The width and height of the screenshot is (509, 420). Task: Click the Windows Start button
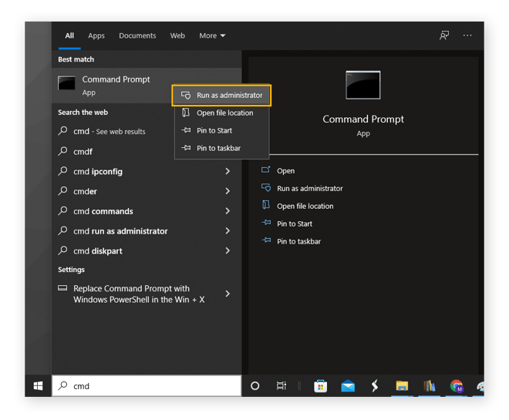pos(38,386)
